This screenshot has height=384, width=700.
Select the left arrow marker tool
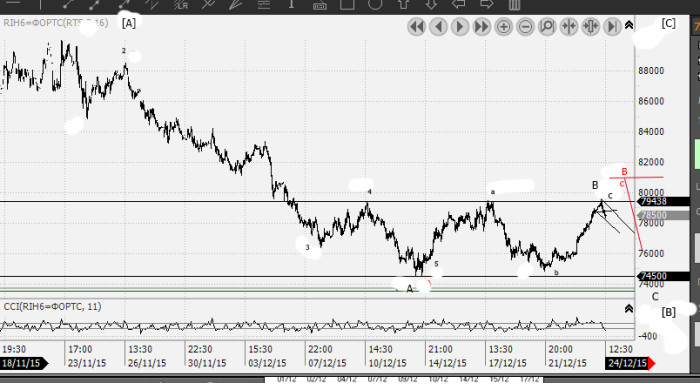[458, 4]
